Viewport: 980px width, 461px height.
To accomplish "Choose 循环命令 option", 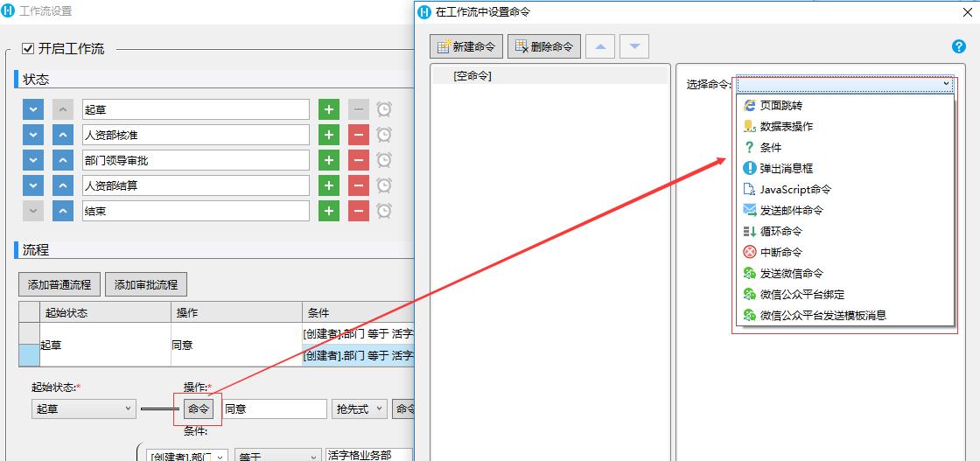I will click(x=843, y=231).
